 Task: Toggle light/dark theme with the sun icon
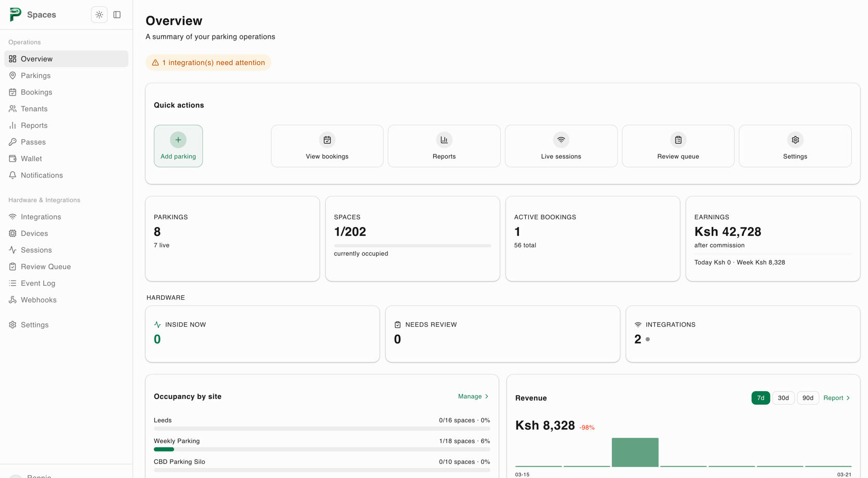pyautogui.click(x=99, y=15)
